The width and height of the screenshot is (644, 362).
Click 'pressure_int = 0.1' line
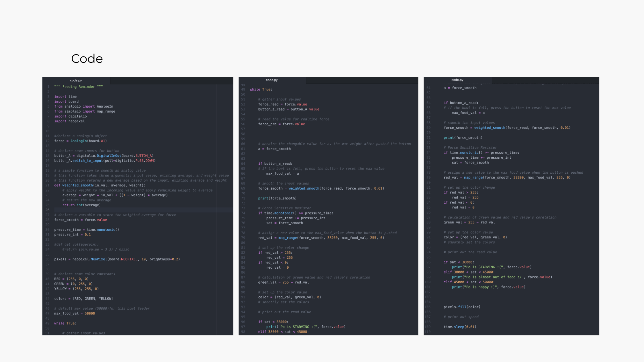[x=72, y=235]
